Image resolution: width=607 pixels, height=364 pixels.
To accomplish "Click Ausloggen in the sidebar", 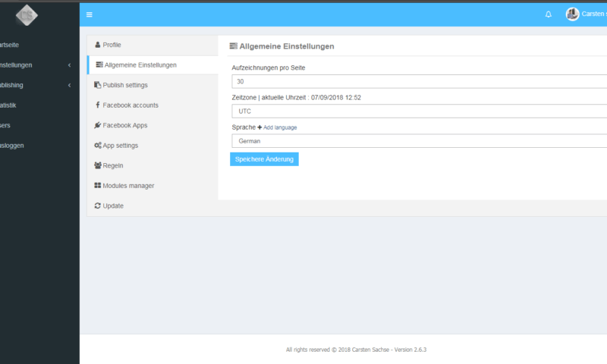I will coord(12,146).
